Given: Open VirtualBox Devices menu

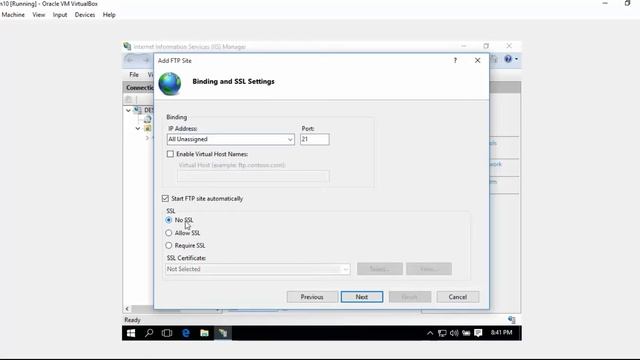Looking at the screenshot, I should pyautogui.click(x=85, y=15).
